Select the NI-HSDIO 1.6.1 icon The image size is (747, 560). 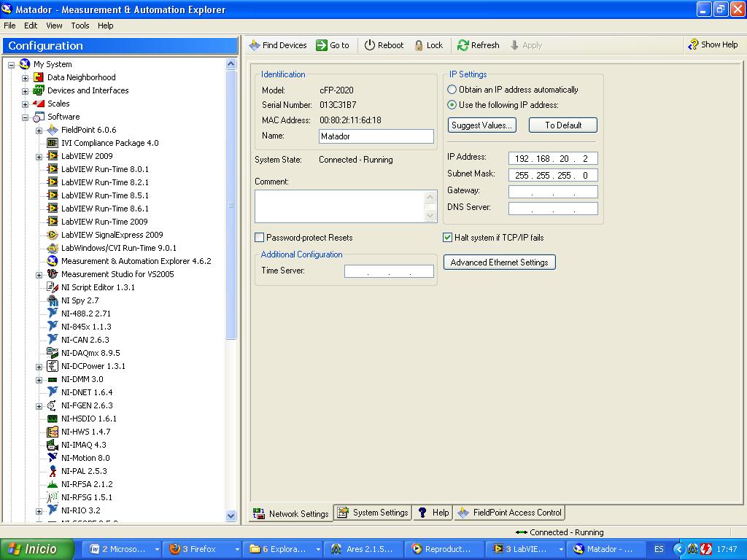(53, 419)
